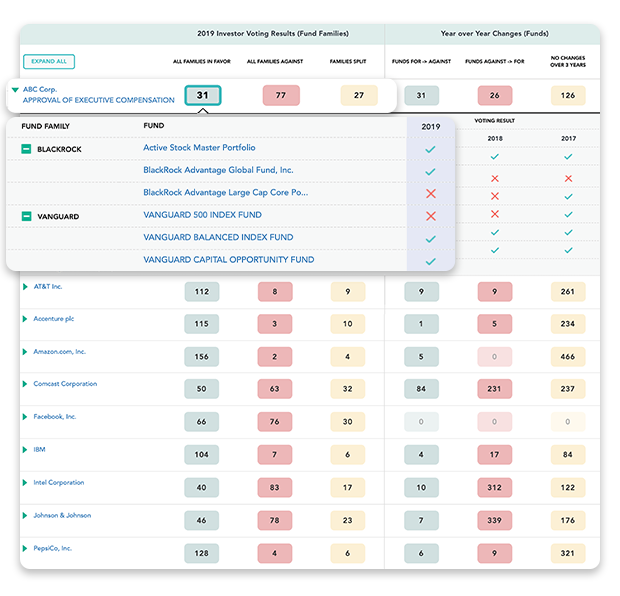Click 2019 red X for BlackRock Large Cap Core
The image size is (620, 596).
click(x=431, y=194)
